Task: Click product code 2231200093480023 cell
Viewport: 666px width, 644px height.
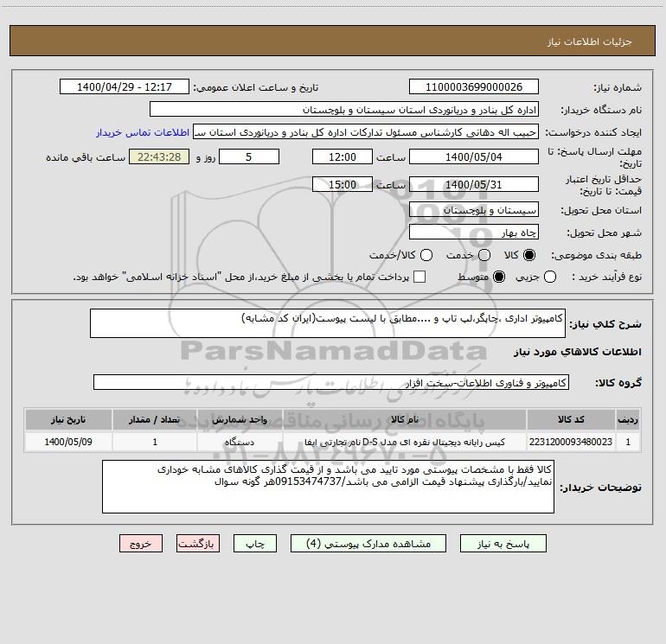Action: coord(571,442)
